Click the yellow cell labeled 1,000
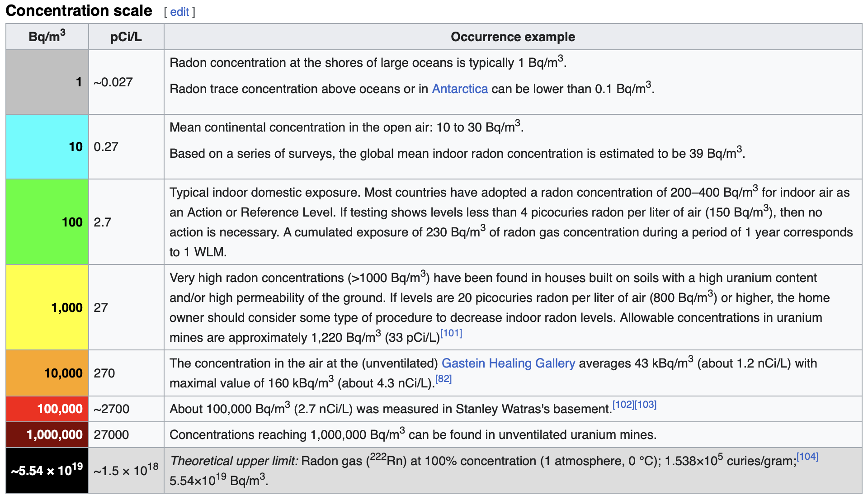 tap(47, 307)
